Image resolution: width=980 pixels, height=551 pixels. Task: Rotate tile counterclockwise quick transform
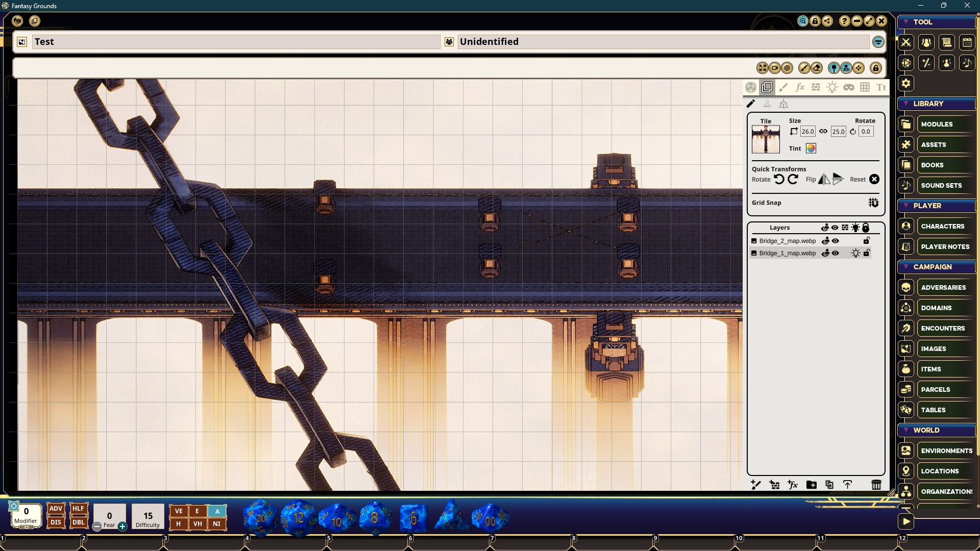pos(779,179)
